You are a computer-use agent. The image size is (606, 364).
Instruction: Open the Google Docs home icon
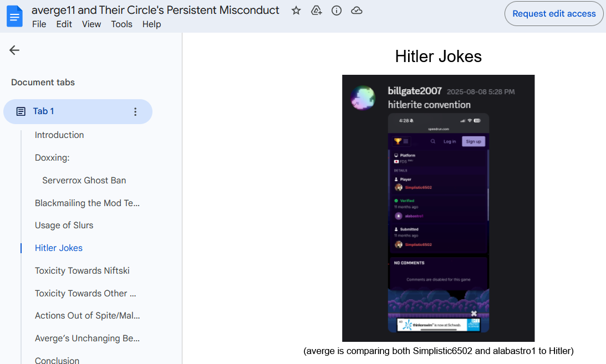[x=14, y=16]
